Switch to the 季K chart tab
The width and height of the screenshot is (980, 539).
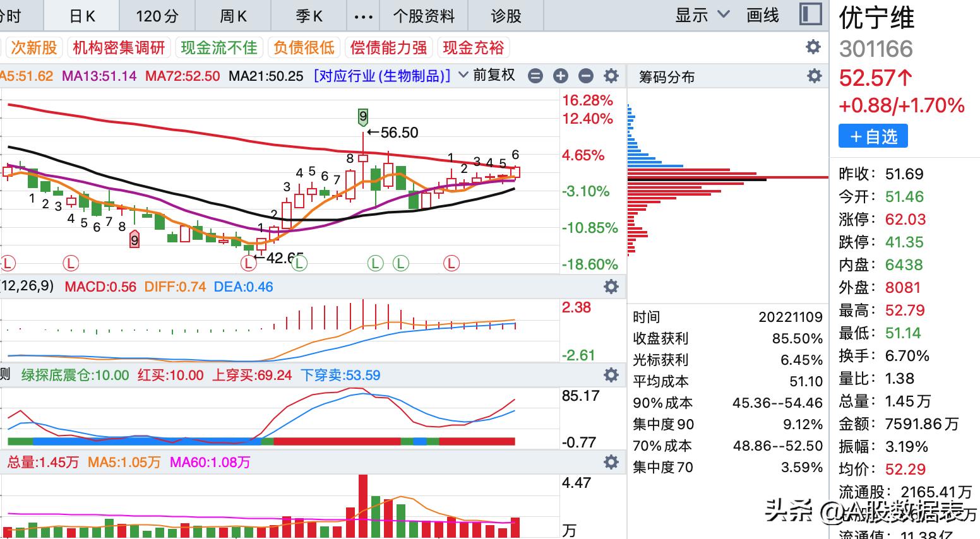(309, 16)
